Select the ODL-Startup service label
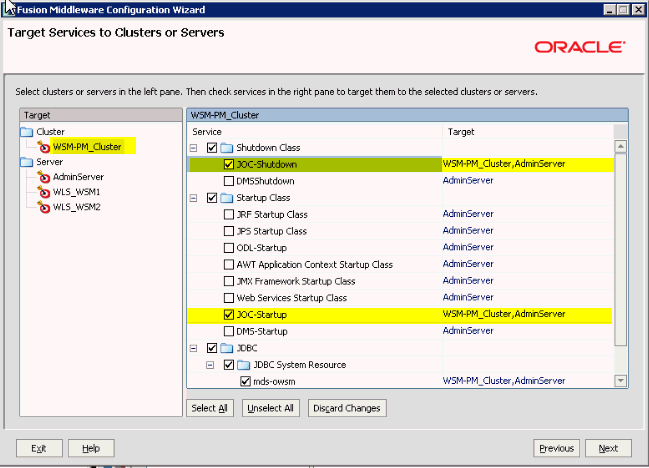Screen dimensions: 649x468 (x=262, y=248)
